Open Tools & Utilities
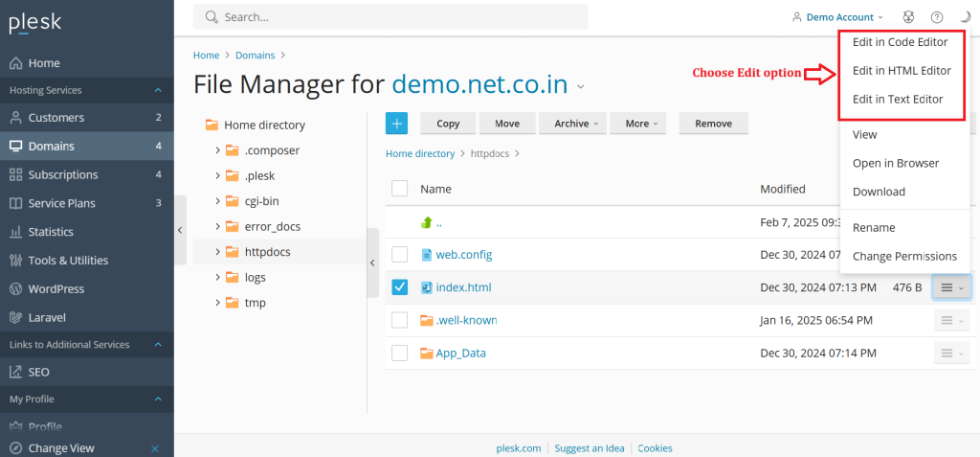 click(x=87, y=261)
